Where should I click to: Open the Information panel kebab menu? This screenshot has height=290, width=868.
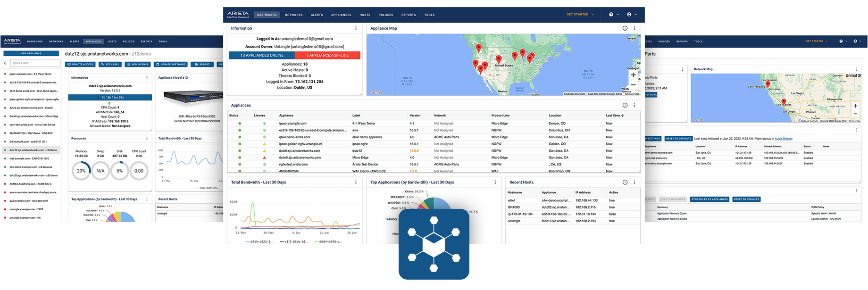click(x=356, y=28)
